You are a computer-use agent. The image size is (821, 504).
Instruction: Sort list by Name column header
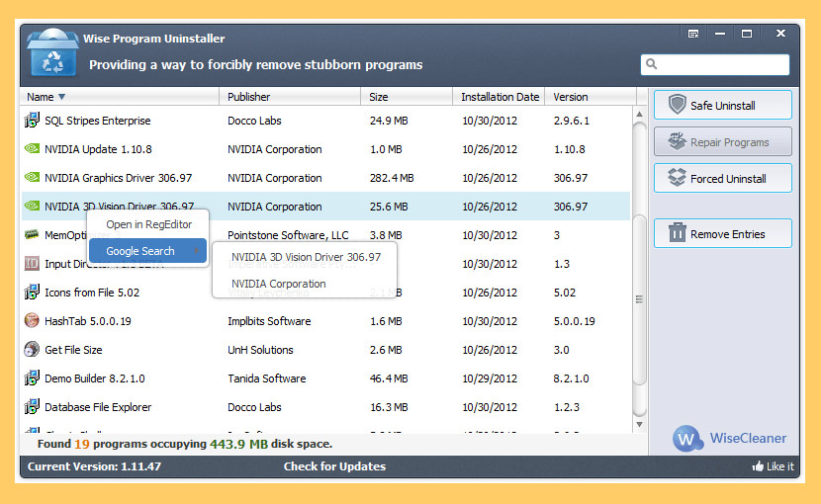tap(120, 97)
